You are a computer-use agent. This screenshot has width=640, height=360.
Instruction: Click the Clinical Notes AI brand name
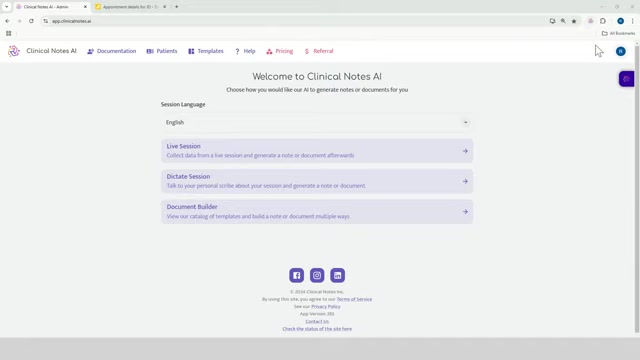(x=51, y=51)
